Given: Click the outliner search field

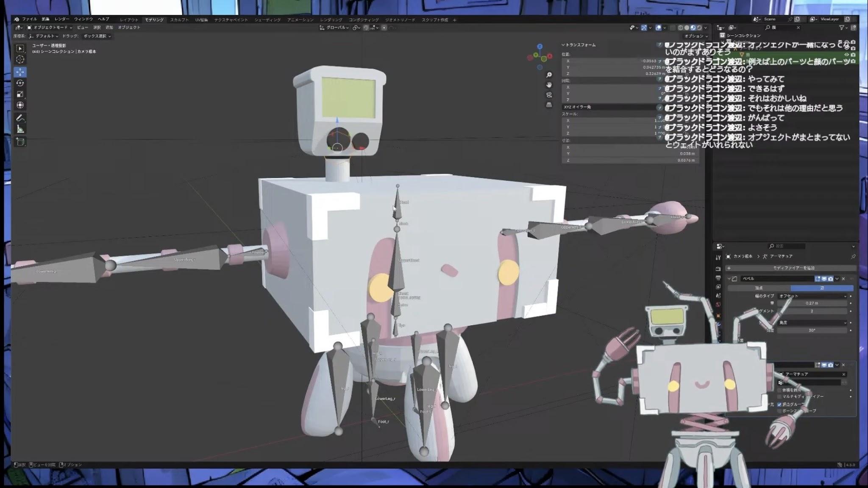Looking at the screenshot, I should click(783, 28).
